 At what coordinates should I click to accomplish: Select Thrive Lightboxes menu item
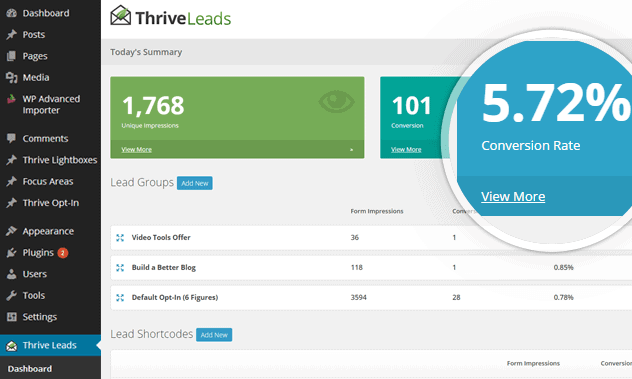tap(60, 160)
